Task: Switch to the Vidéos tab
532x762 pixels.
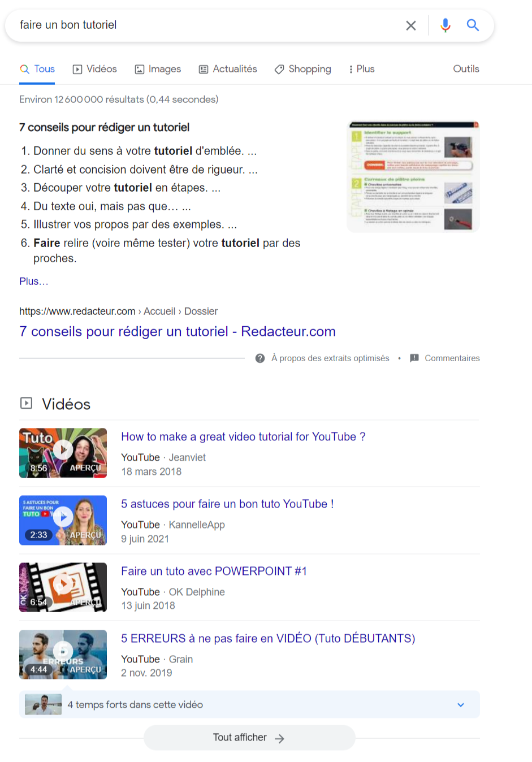Action: (95, 69)
